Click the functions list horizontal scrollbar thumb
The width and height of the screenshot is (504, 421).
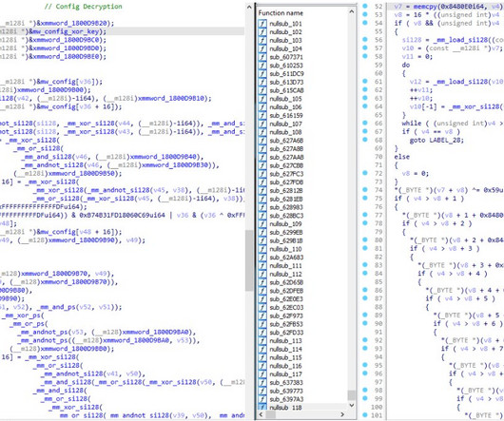tap(271, 414)
